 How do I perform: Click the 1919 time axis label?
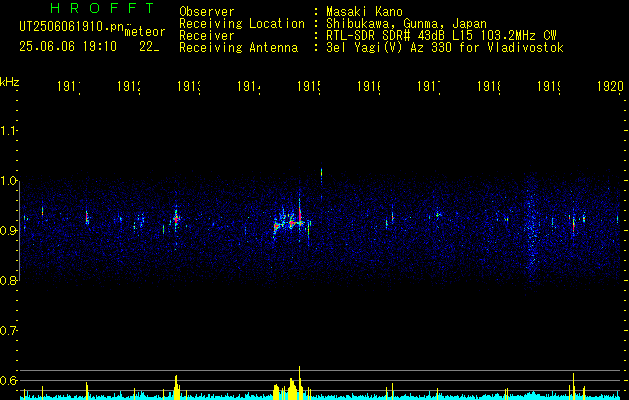[549, 86]
